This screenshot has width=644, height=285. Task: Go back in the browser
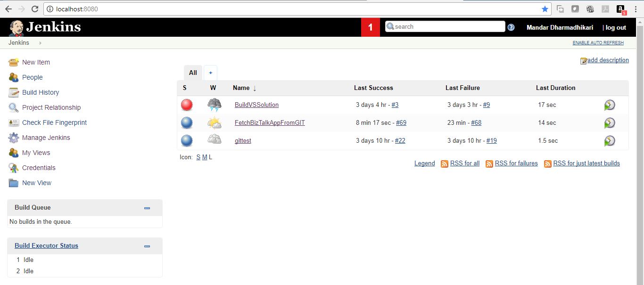pos(8,9)
